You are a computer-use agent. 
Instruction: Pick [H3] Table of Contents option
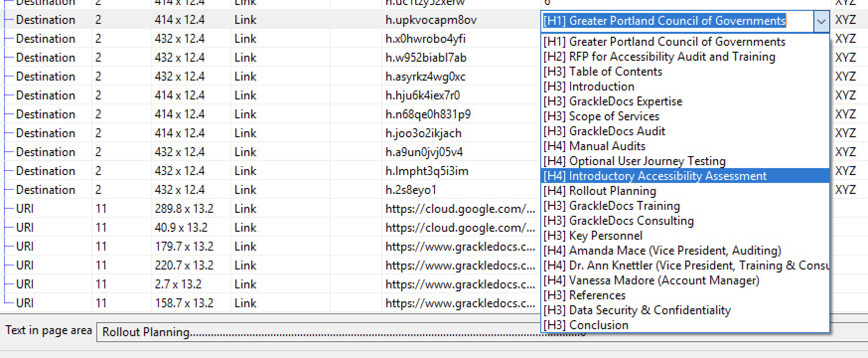[685, 72]
